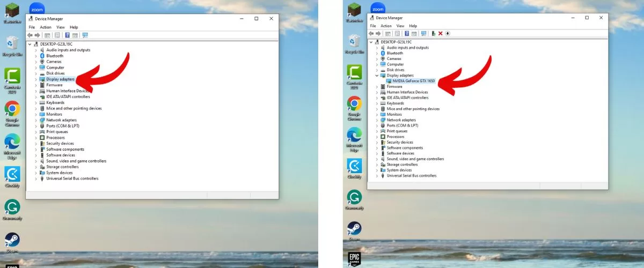This screenshot has height=268, width=644.
Task: Click Epic Games desktop icon in right screenshot
Action: 354,258
